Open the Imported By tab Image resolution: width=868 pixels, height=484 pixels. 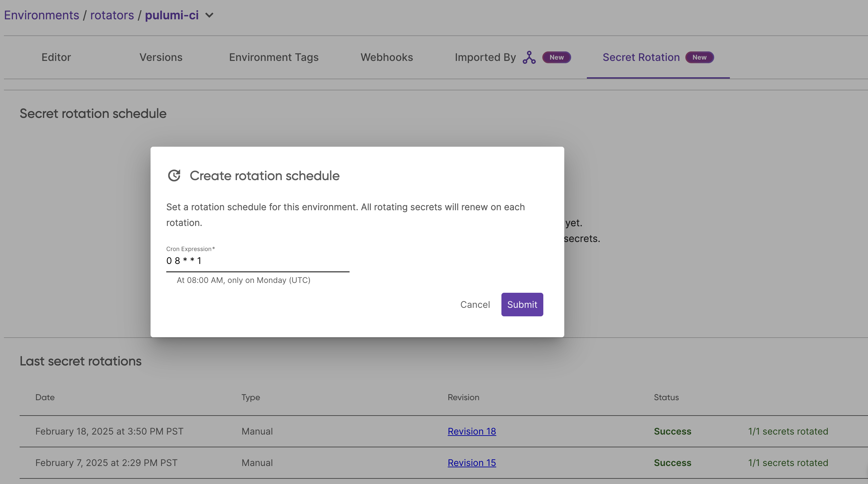tap(485, 57)
